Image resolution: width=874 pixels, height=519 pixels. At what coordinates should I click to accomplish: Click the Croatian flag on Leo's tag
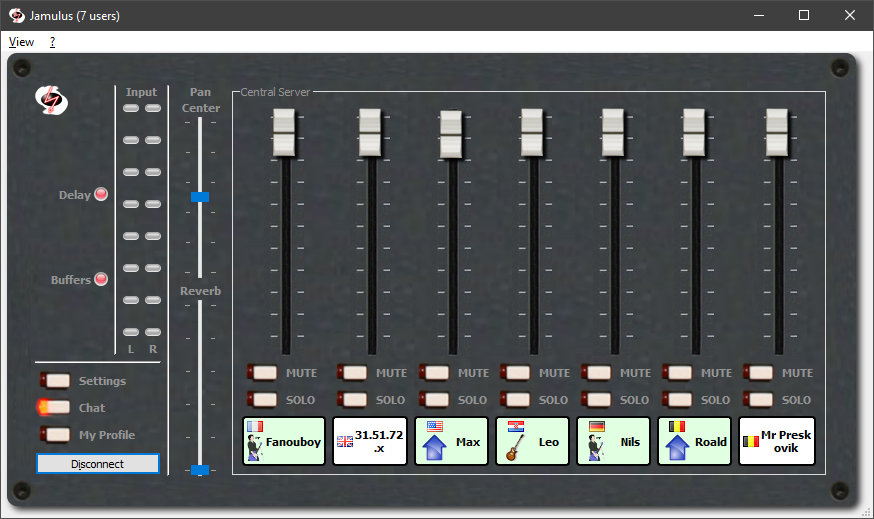[x=516, y=426]
